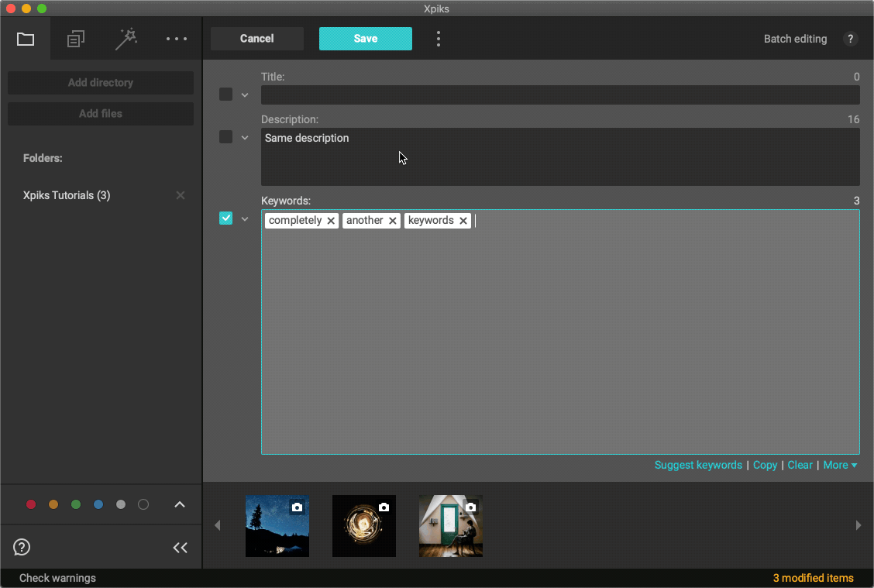Click the ellipsis tab icon in sidebar

tap(176, 38)
